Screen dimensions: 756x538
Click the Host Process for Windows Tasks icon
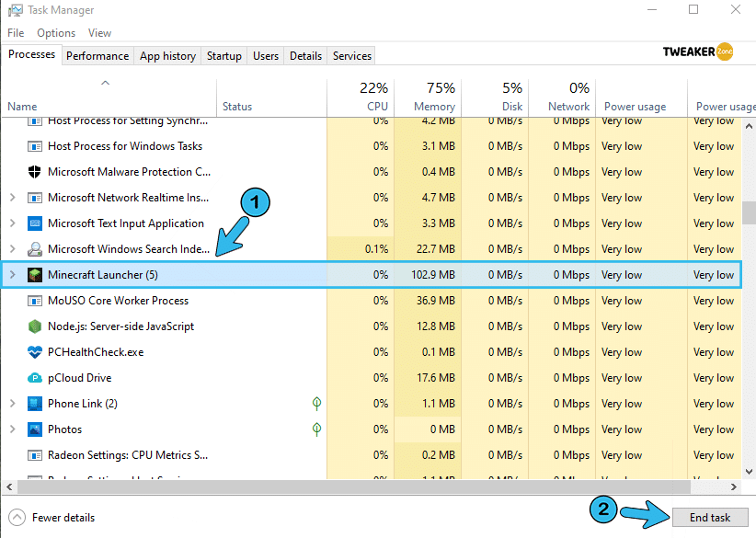pyautogui.click(x=35, y=146)
